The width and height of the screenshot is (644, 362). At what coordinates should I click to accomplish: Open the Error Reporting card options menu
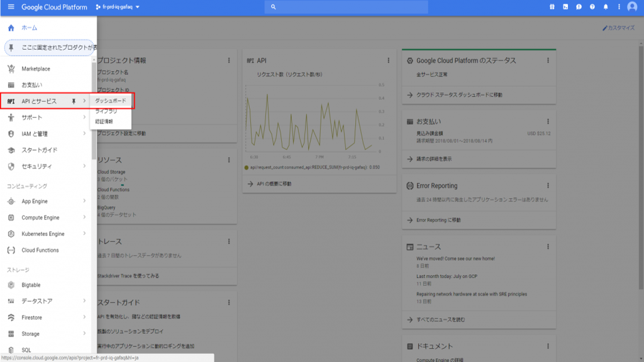pyautogui.click(x=548, y=185)
